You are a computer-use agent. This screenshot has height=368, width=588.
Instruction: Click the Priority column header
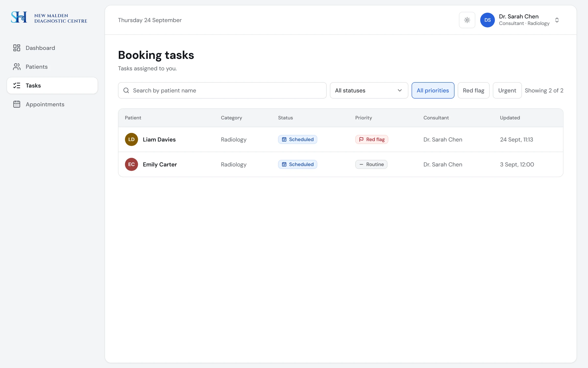coord(364,118)
